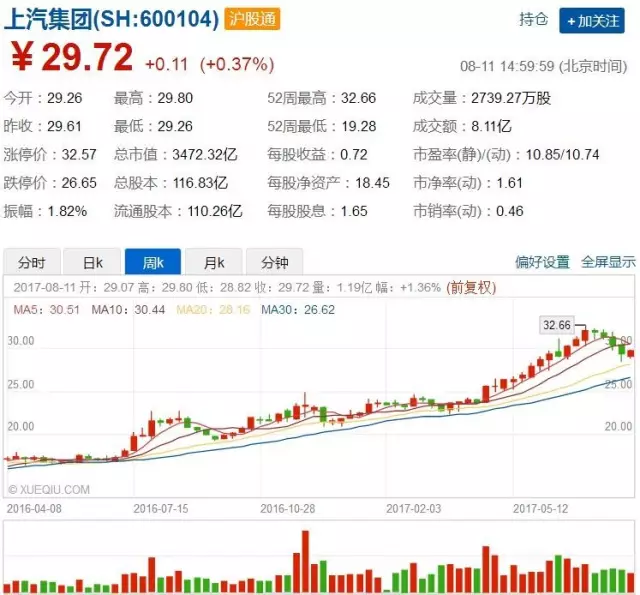Click the MA30: 26.62 indicator label
The height and width of the screenshot is (595, 640).
tap(298, 310)
